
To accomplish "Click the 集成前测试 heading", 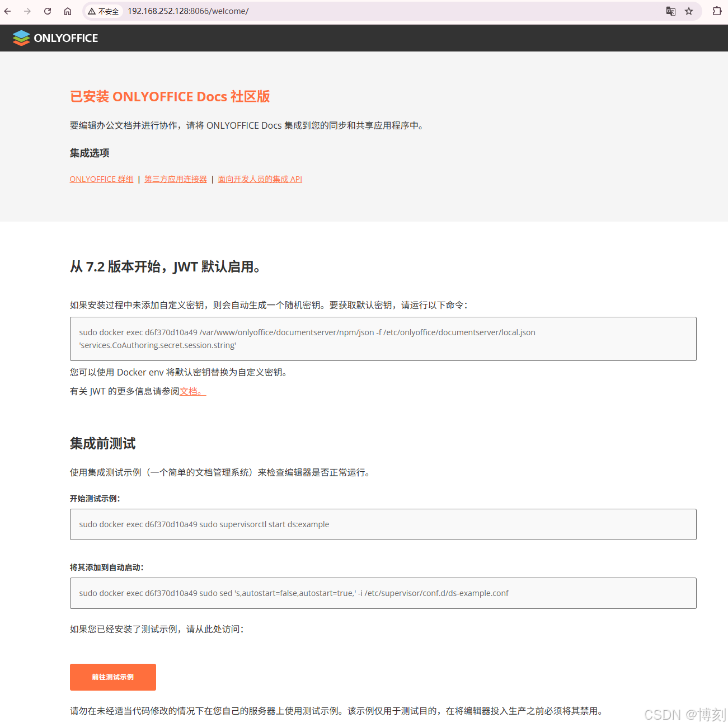I will coord(102,444).
